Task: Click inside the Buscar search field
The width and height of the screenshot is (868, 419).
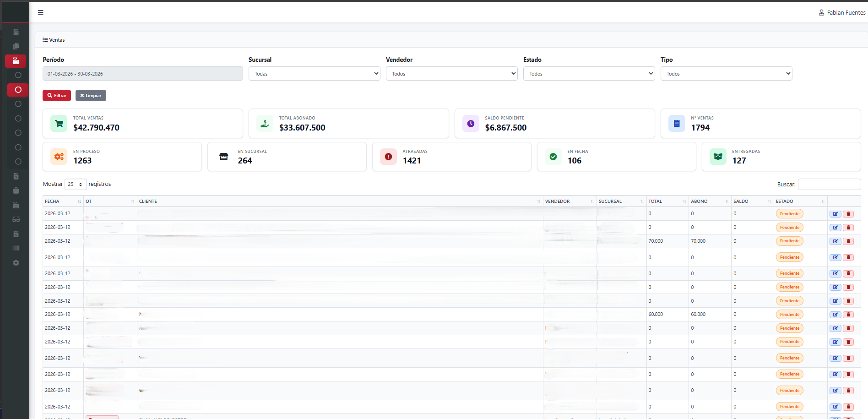Action: click(829, 184)
